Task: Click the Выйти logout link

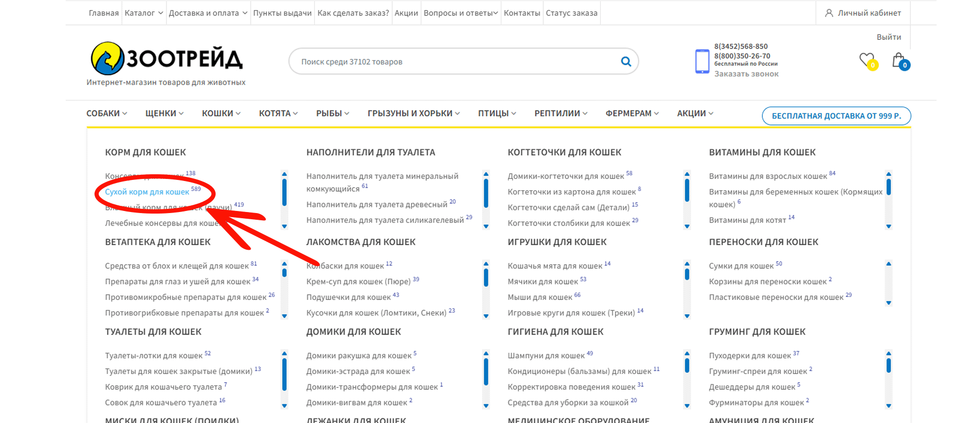Action: (x=889, y=37)
